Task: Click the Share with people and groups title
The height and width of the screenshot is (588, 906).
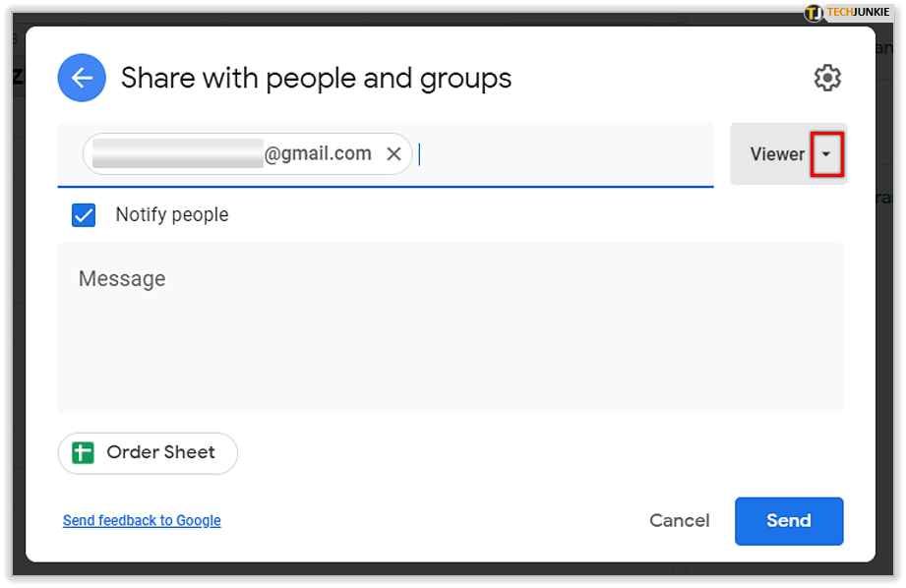Action: 316,78
